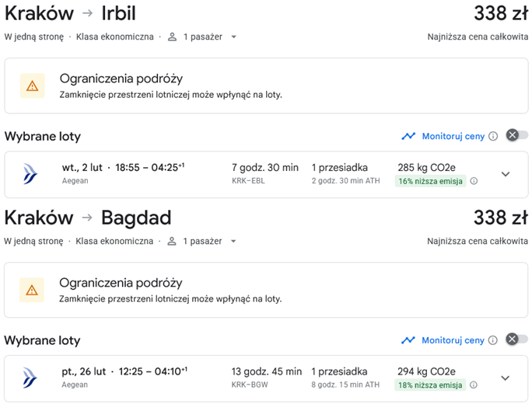Click the 'wt., 2 lut · 18:55 – 04:25' flight time
Screen dimensions: 532x404
tap(123, 168)
